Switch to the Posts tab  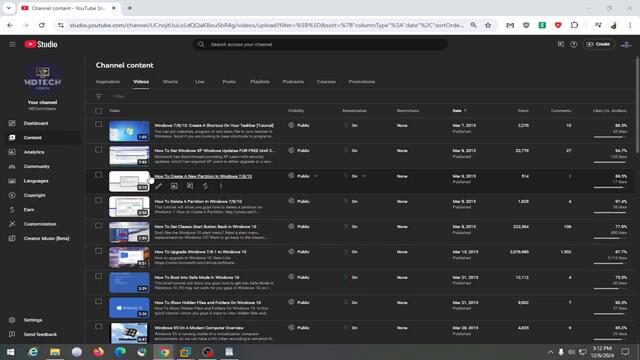click(229, 82)
